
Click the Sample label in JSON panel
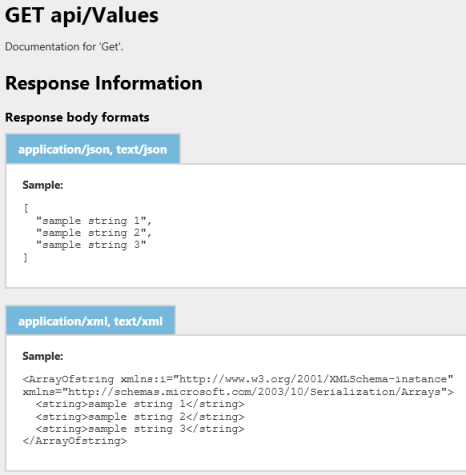[43, 185]
